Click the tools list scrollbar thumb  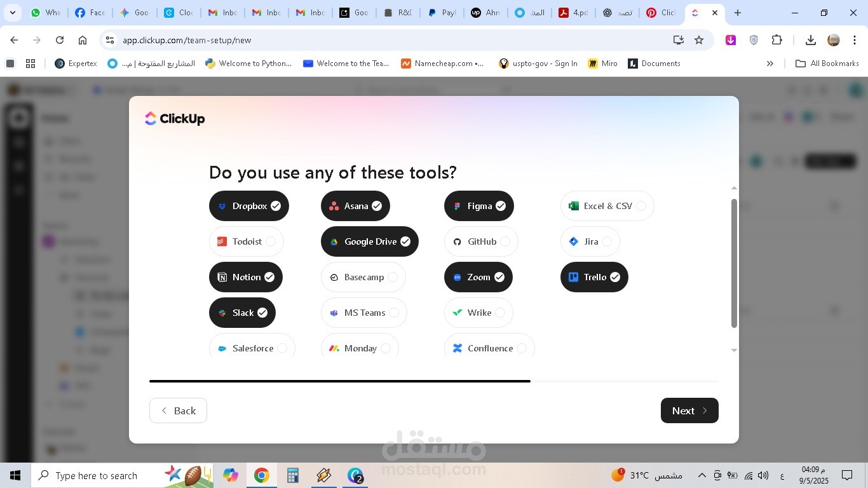pos(734,263)
